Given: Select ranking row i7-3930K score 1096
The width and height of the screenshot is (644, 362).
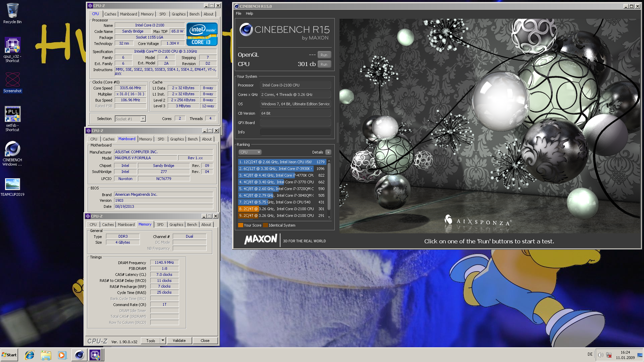Looking at the screenshot, I should [x=282, y=169].
